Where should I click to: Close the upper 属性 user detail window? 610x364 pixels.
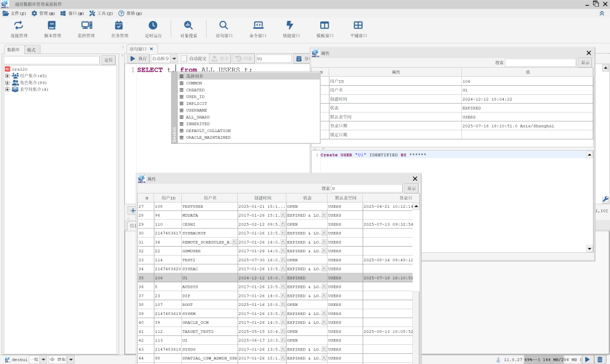click(589, 53)
